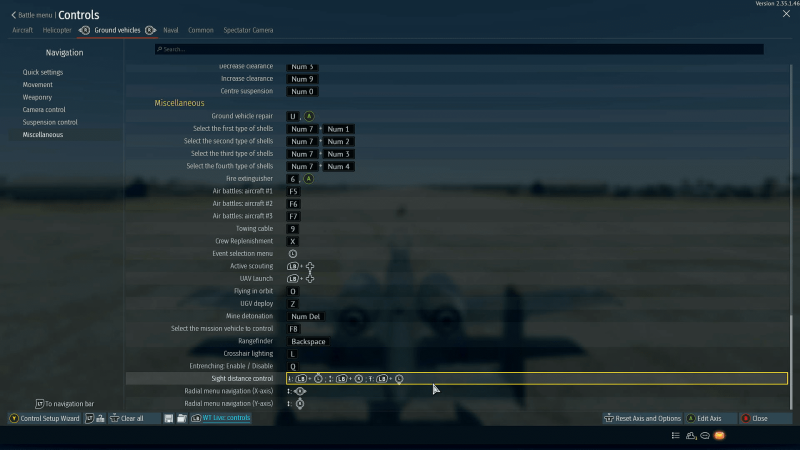Viewport: 800px width, 450px height.
Task: Click the squad/contacts icon in bottom status bar
Action: pos(691,436)
